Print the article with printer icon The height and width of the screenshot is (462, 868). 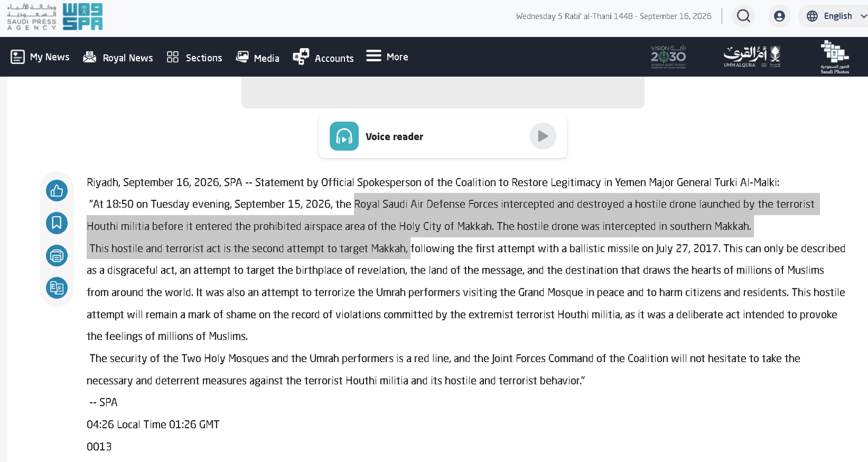click(x=57, y=255)
